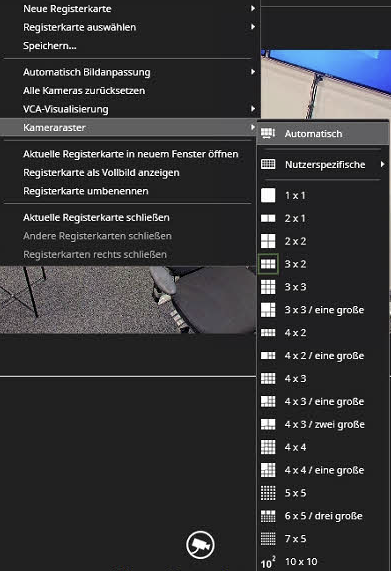This screenshot has width=391, height=571.
Task: Choose Aktuelle Registerkarte schließen
Action: tap(129, 217)
